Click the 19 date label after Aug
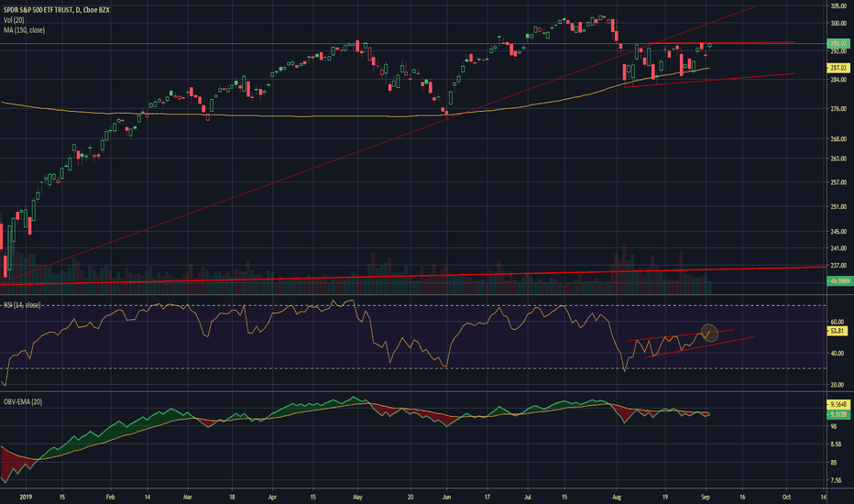Image resolution: width=854 pixels, height=504 pixels. (665, 497)
